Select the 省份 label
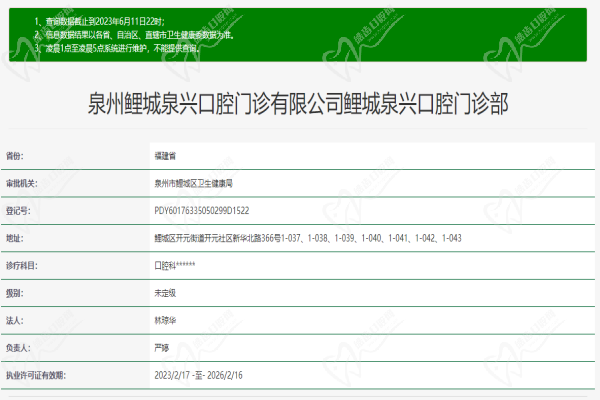Screen dimensions: 600x400 [15, 156]
